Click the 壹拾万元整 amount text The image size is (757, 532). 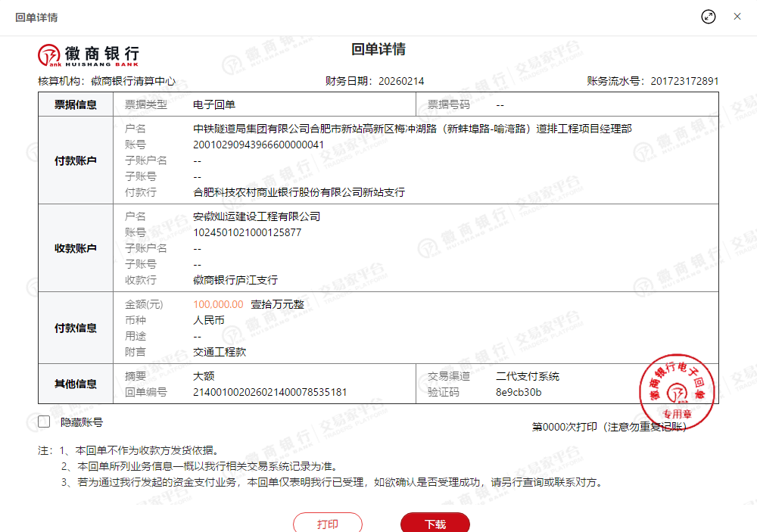277,304
